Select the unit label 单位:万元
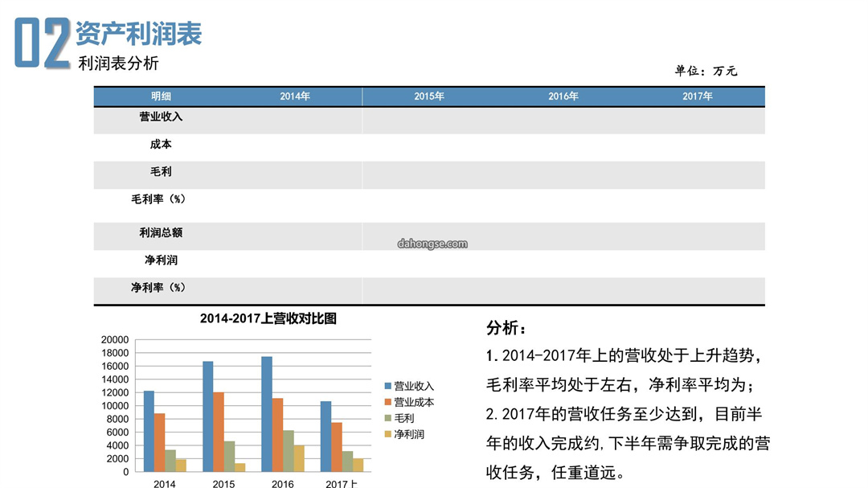The height and width of the screenshot is (488, 868). (x=706, y=71)
